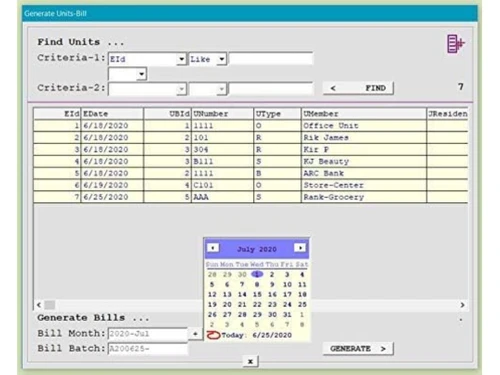Click the EDate column header
The height and width of the screenshot is (375, 500).
coord(112,114)
